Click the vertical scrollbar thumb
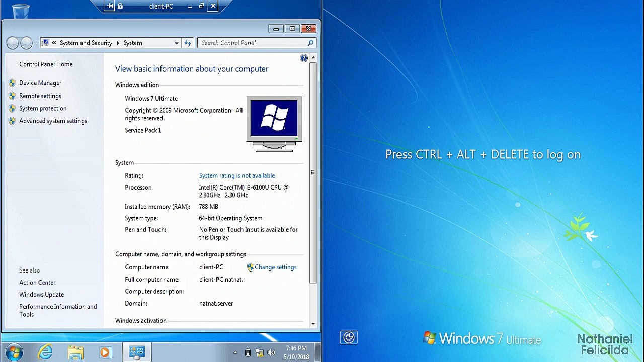 [313, 173]
